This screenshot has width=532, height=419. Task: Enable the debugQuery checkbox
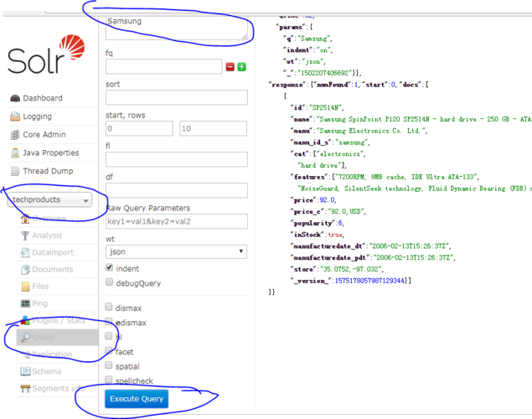click(x=109, y=282)
